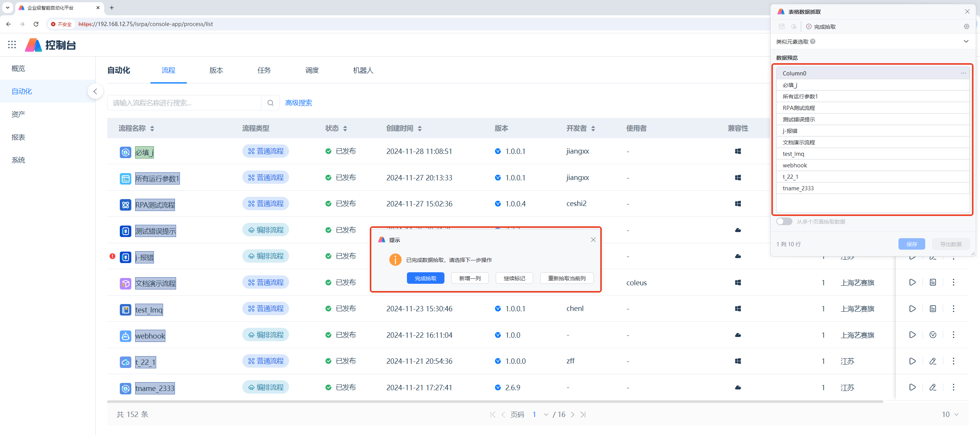Open more options for t_22_1 row

tap(954, 361)
